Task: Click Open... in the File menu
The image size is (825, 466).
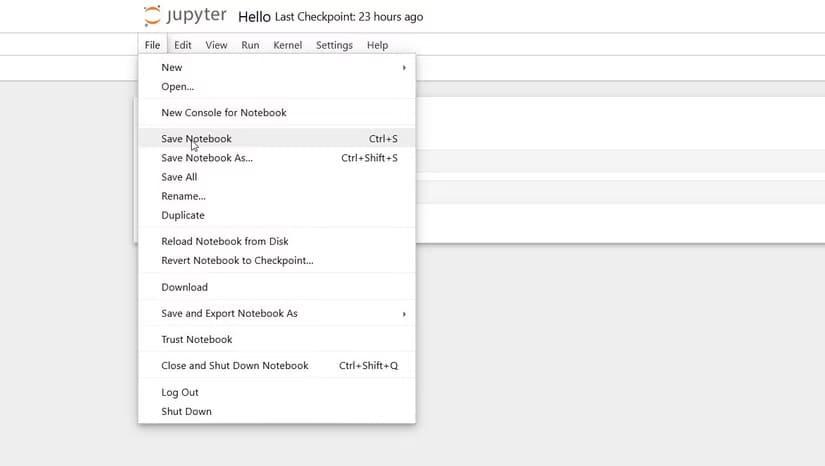Action: click(x=178, y=87)
